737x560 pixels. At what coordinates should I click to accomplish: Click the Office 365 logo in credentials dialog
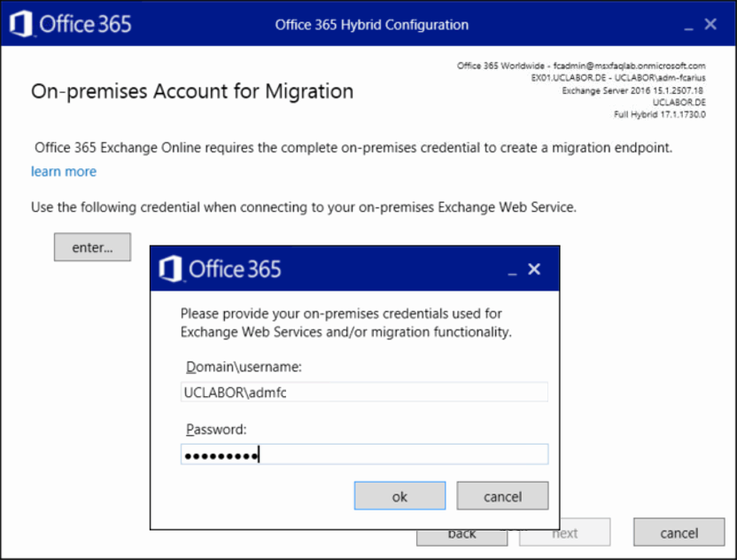pos(220,269)
